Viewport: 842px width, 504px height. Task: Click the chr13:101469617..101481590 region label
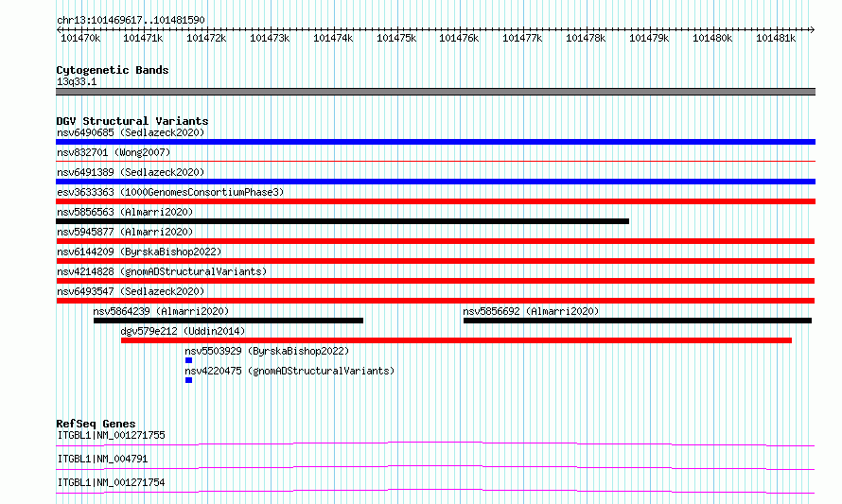pos(131,20)
